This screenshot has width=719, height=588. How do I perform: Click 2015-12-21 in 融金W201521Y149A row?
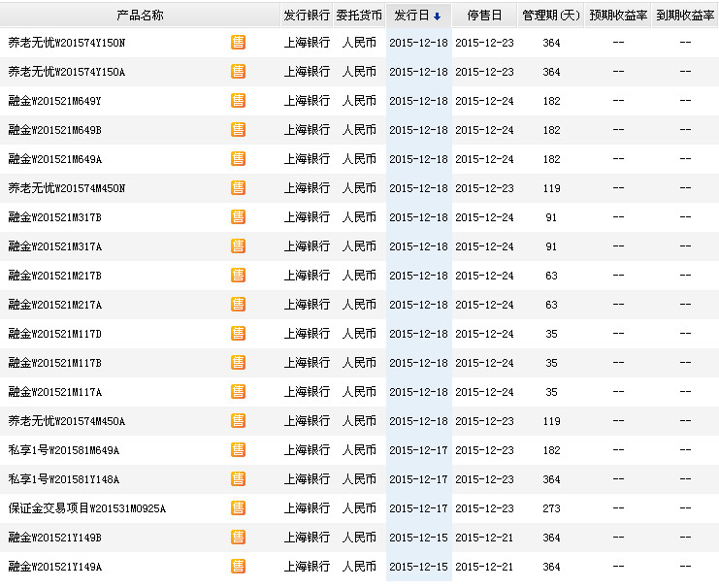click(x=484, y=567)
